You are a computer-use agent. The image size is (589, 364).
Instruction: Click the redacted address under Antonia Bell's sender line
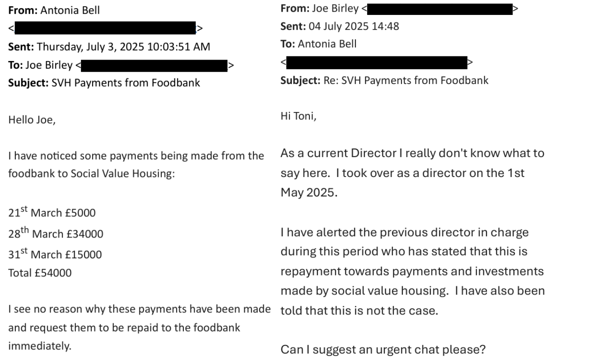[105, 29]
